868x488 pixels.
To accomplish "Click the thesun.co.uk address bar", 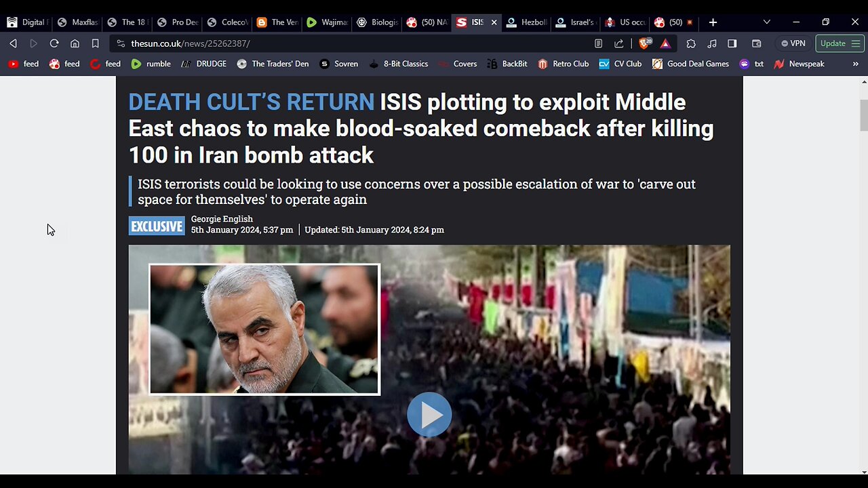I will (353, 43).
